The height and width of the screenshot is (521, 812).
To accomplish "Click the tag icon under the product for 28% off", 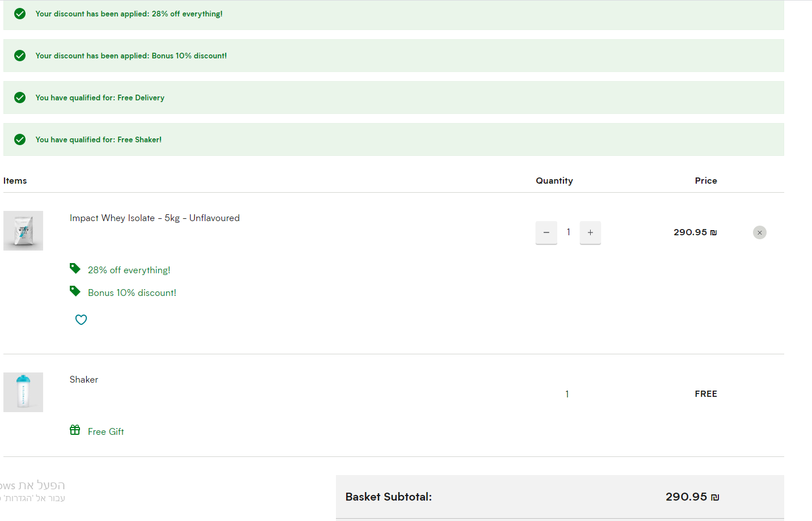I will point(75,268).
